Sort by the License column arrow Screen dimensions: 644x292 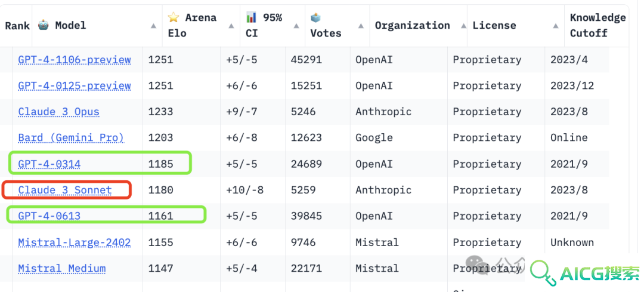point(556,26)
